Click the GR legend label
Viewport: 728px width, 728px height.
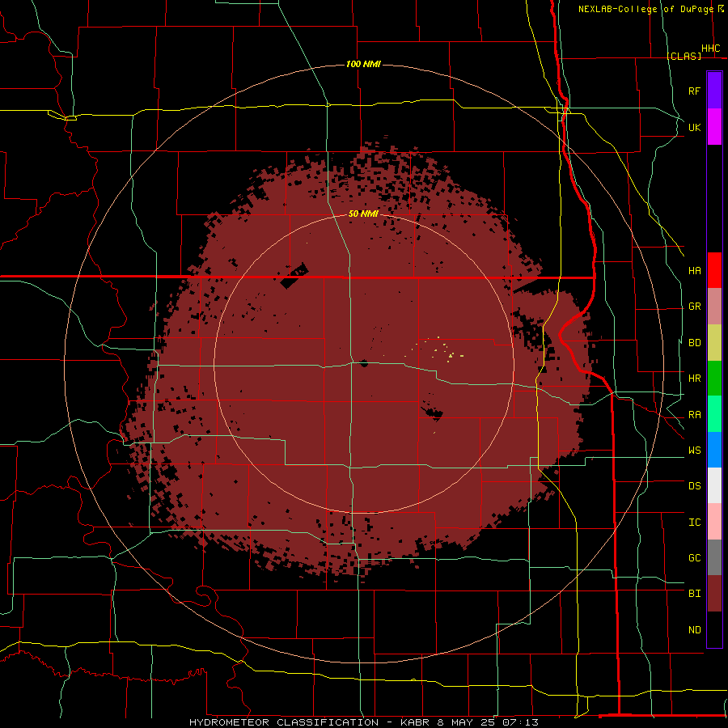[x=694, y=307]
